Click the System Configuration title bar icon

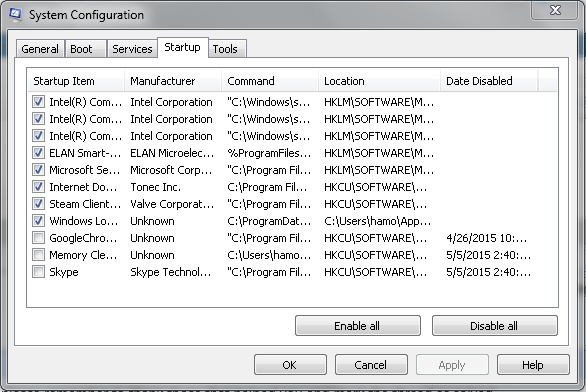click(16, 14)
